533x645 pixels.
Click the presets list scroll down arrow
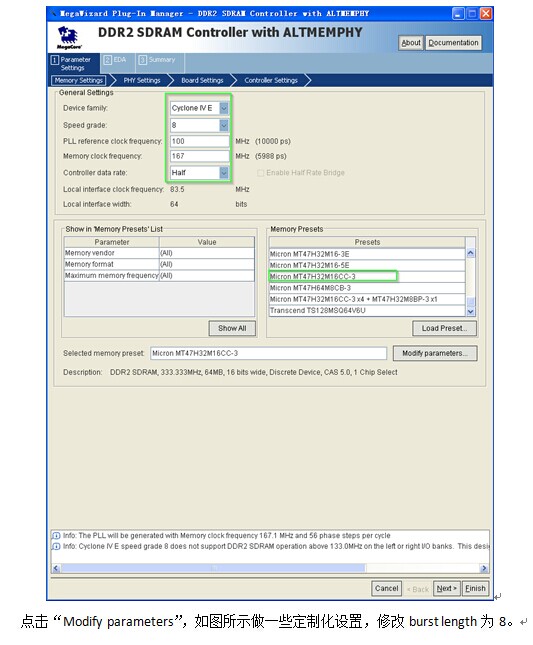470,312
